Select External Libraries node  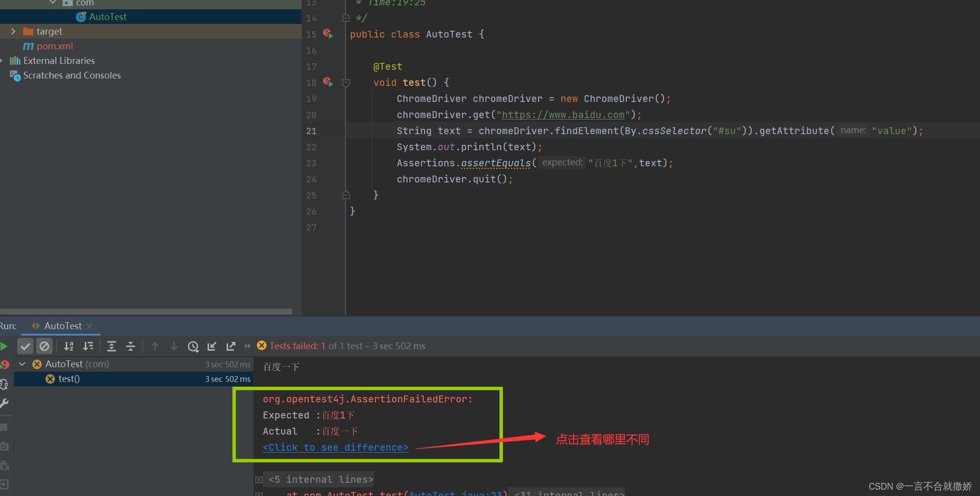(x=59, y=60)
